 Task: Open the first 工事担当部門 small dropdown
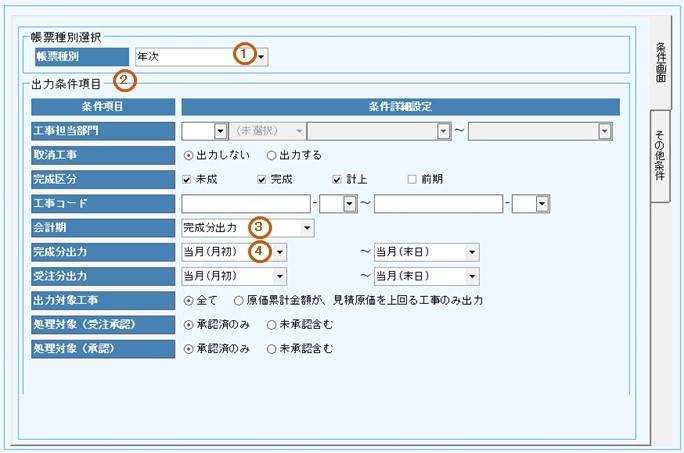220,131
